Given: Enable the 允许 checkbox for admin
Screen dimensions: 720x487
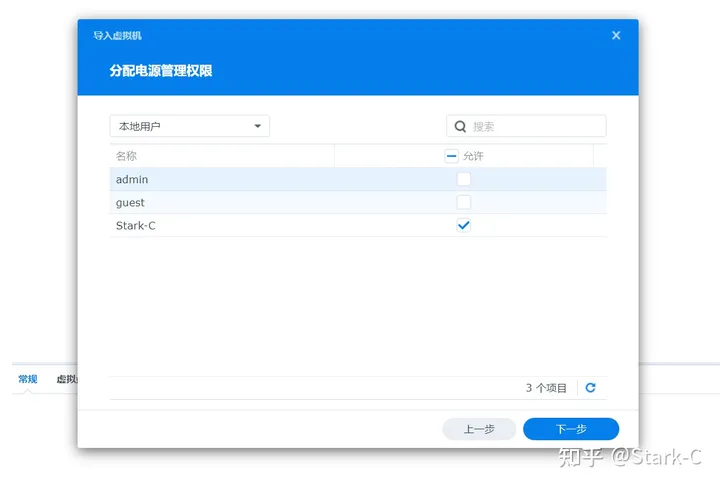Looking at the screenshot, I should pos(463,180).
